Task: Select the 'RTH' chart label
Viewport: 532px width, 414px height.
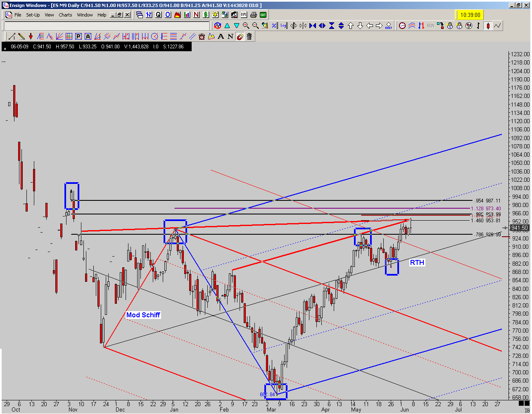Action: pos(417,262)
